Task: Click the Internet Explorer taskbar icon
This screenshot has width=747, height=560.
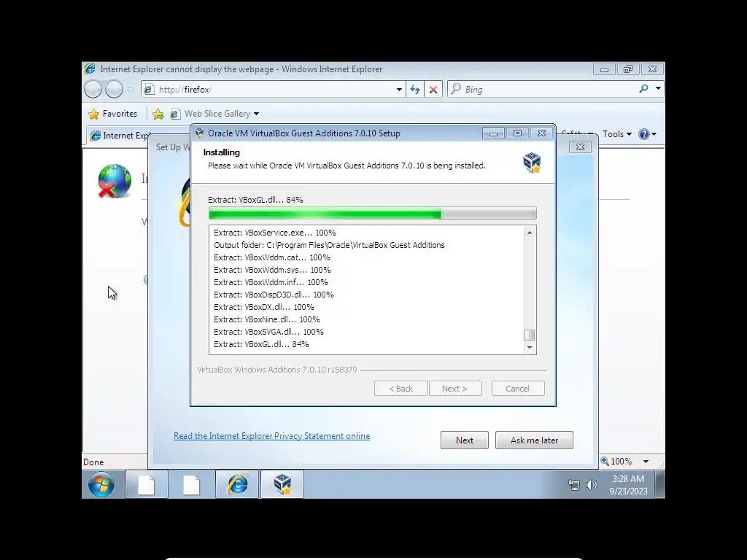Action: pyautogui.click(x=237, y=485)
